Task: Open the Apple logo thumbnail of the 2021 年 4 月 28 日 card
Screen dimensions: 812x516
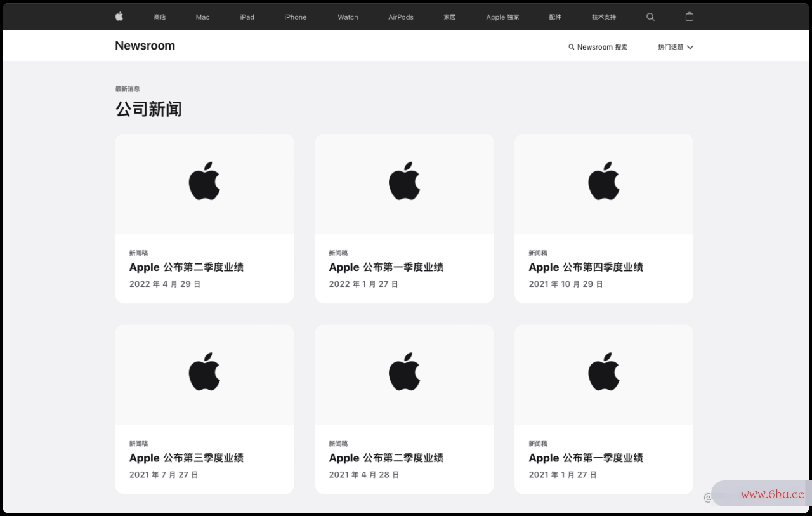Action: click(x=404, y=374)
